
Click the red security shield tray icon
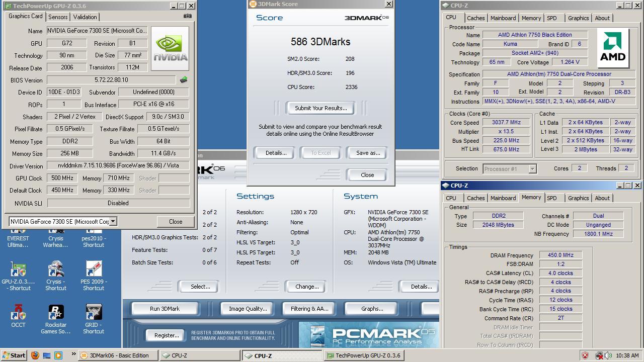[585, 355]
